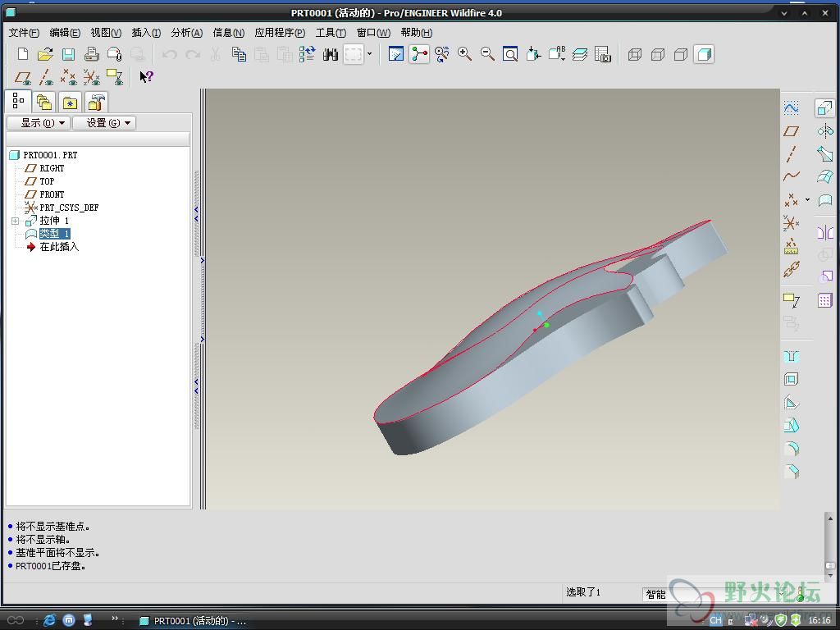
Task: Click the Context Sensitive Help pointer icon
Action: point(146,76)
